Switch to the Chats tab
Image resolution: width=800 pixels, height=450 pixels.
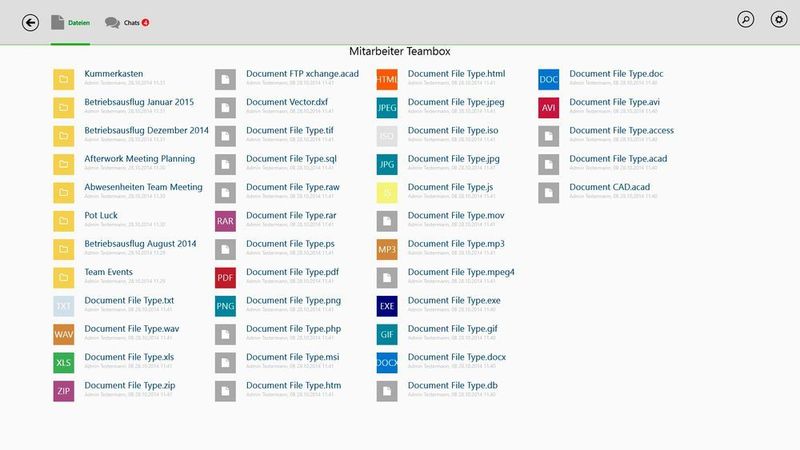coord(127,22)
